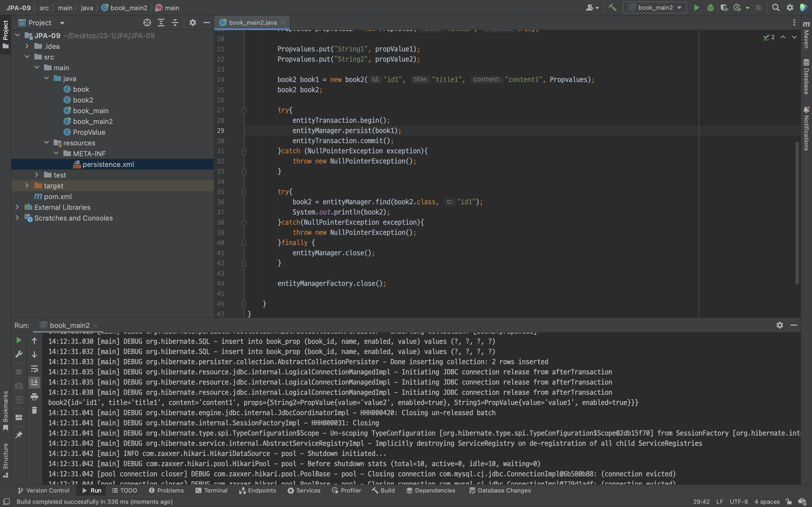This screenshot has height=507, width=812.
Task: Click Select Opened File target icon
Action: pyautogui.click(x=147, y=23)
